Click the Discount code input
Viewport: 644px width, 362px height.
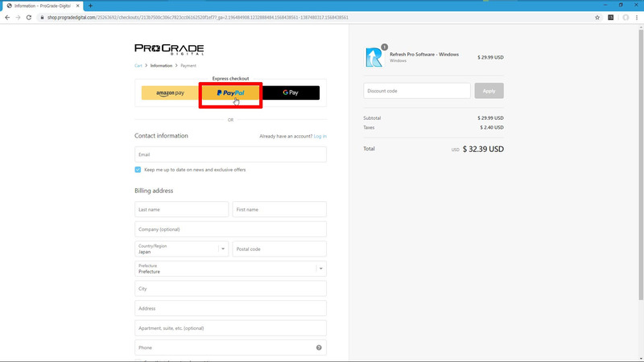(417, 91)
